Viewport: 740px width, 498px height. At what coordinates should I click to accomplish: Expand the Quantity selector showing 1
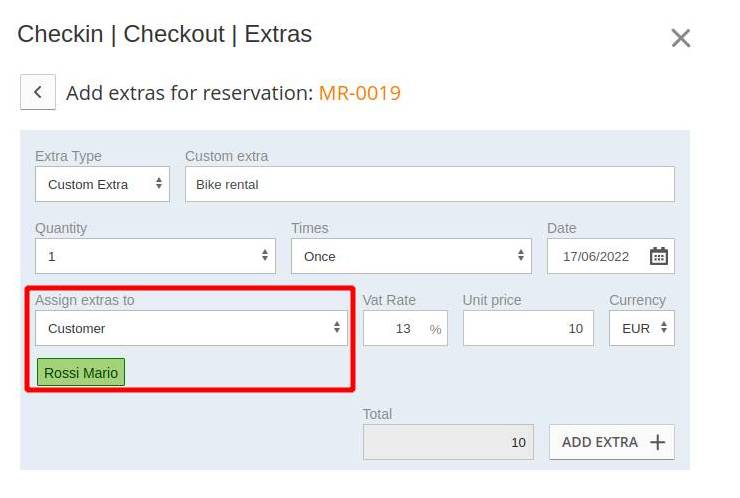coord(155,256)
